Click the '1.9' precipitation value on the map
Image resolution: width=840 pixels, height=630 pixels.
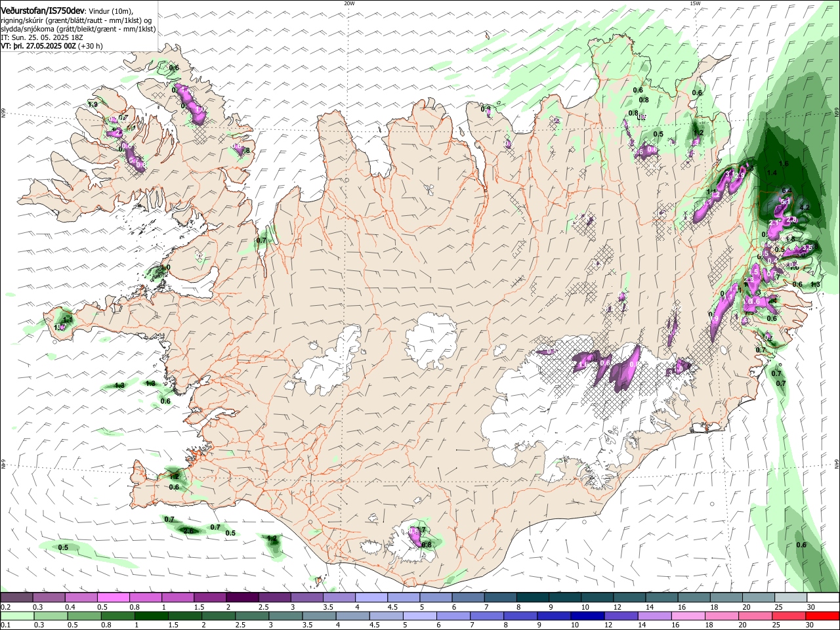click(93, 104)
